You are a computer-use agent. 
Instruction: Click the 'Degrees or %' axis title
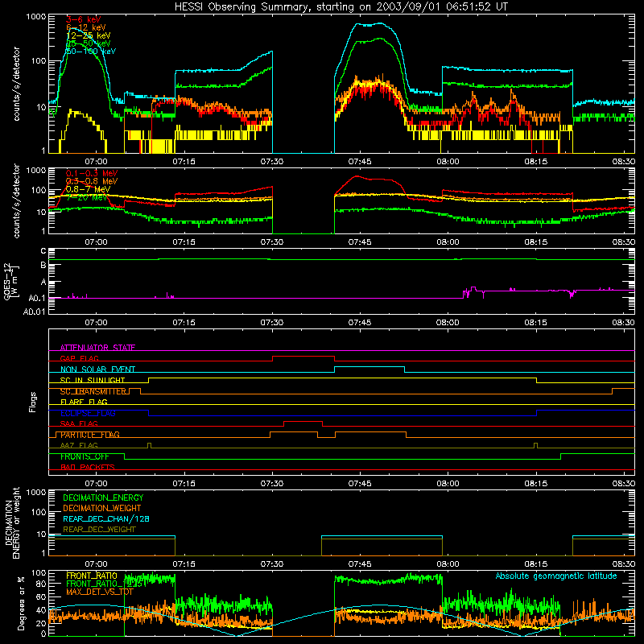[21, 603]
